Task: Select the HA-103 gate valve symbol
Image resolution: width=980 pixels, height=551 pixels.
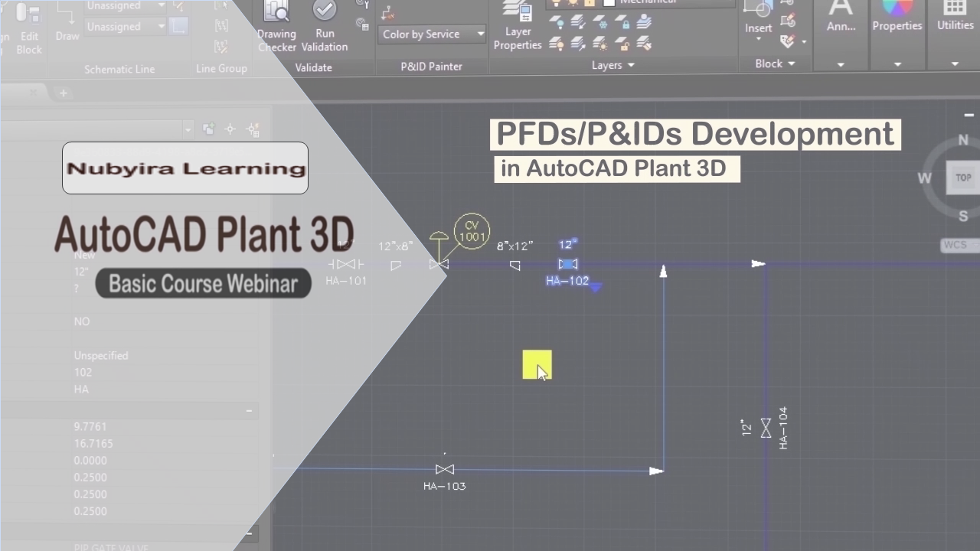Action: coord(444,469)
